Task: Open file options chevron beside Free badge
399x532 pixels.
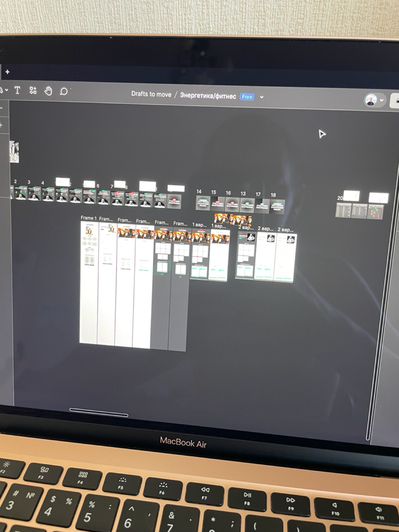Action: (x=262, y=97)
